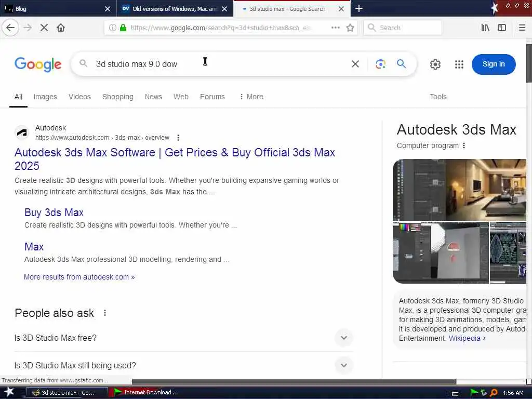
Task: Open the Firefox hamburger menu
Action: pos(522,28)
